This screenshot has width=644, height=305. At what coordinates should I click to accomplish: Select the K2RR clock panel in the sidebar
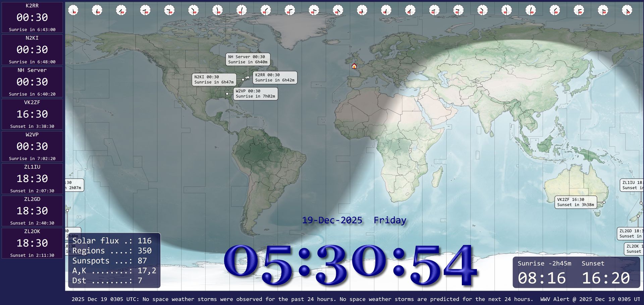coord(32,17)
